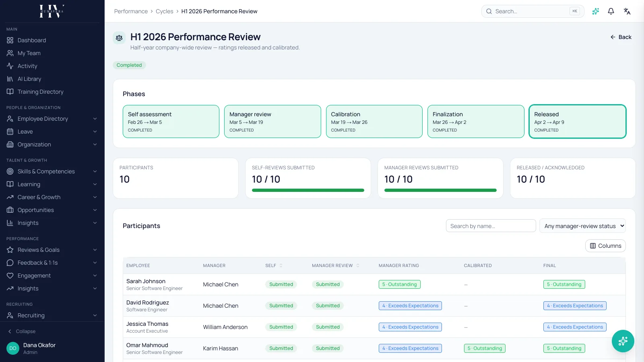Open the AI sparkle icon in header

point(596,11)
